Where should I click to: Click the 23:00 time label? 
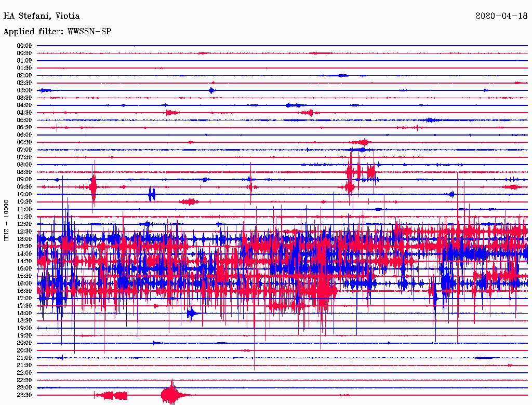[x=24, y=388]
